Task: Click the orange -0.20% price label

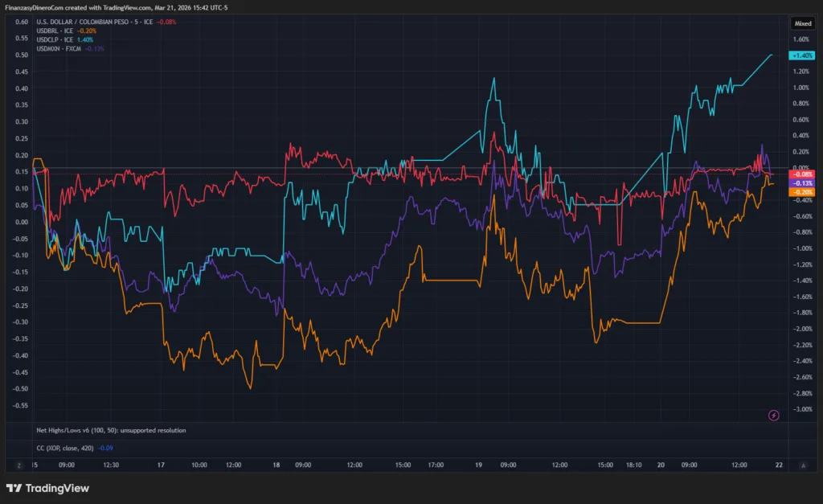Action: [x=802, y=192]
